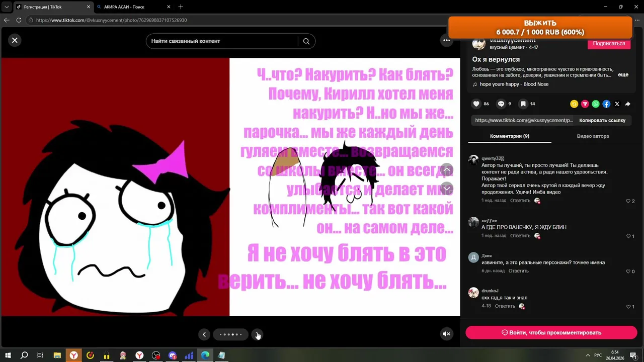This screenshot has height=362, width=644.
Task: Open author avatar of vkusnyycement
Action: [478, 44]
